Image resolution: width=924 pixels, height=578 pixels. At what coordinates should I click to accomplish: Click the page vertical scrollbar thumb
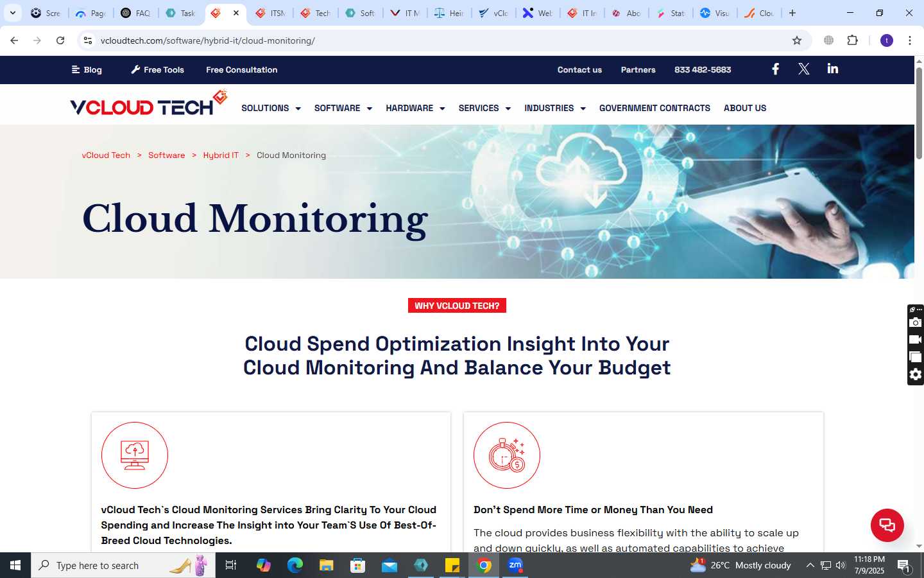(x=919, y=112)
